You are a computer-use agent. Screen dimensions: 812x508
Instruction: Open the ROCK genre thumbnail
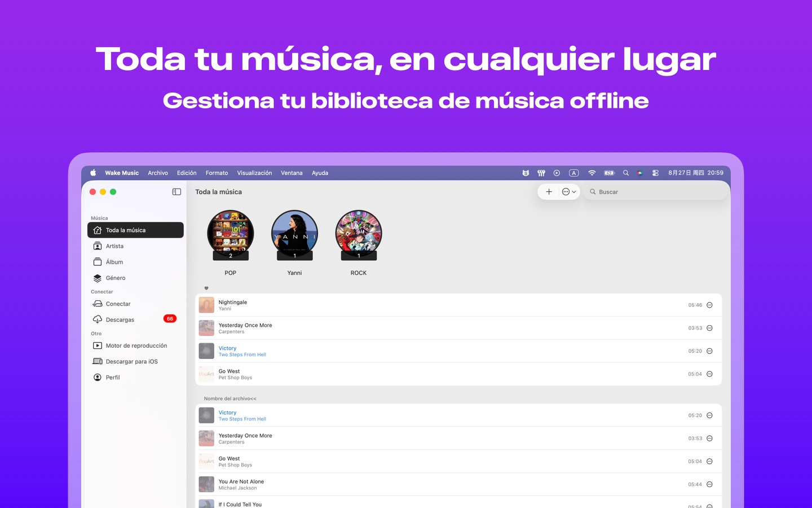(359, 234)
